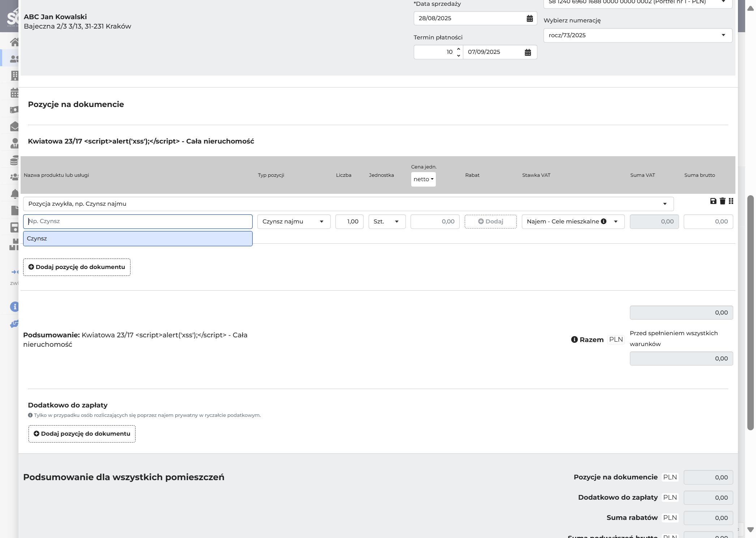Image resolution: width=756 pixels, height=538 pixels.
Task: Click the Np. Czynsz product name field
Action: click(138, 222)
